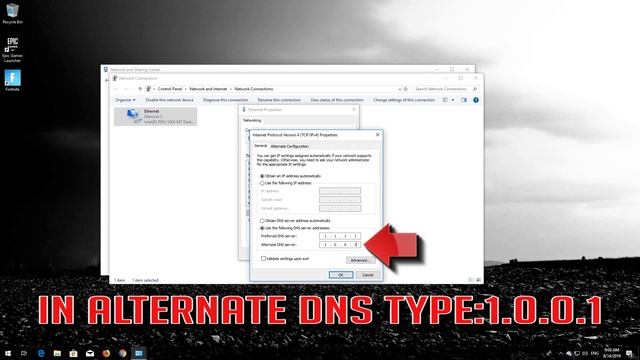Click Disable this network device
640x360 pixels.
click(x=169, y=100)
